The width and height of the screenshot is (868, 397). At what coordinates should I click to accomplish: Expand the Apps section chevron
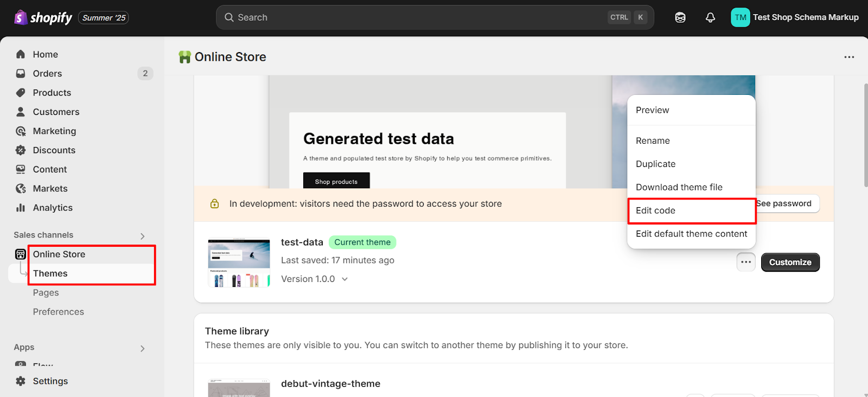143,348
